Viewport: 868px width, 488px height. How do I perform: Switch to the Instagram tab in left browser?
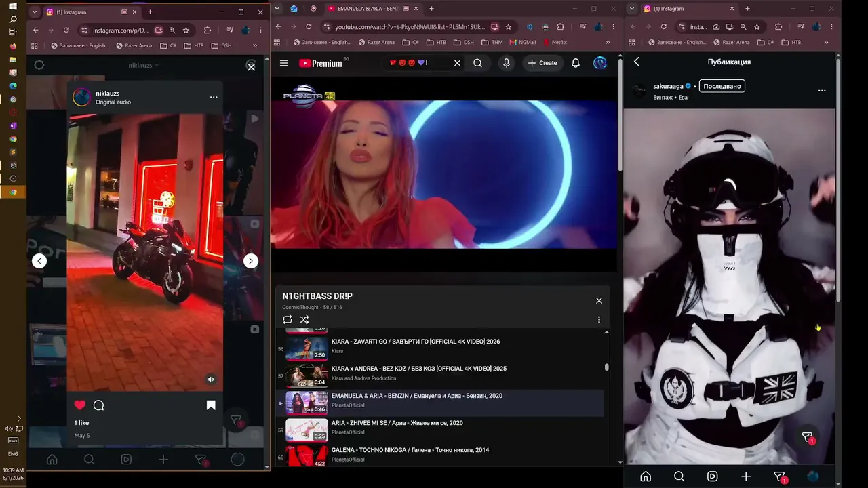(89, 12)
